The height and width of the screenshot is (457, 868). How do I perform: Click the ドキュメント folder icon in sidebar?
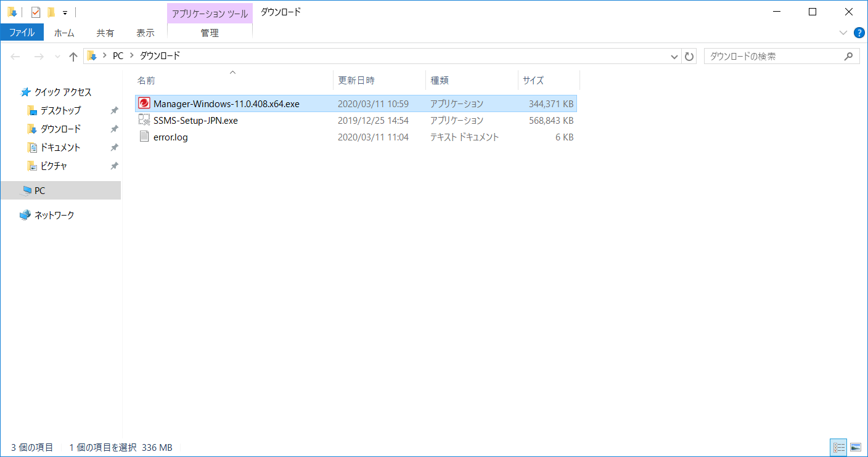(32, 148)
